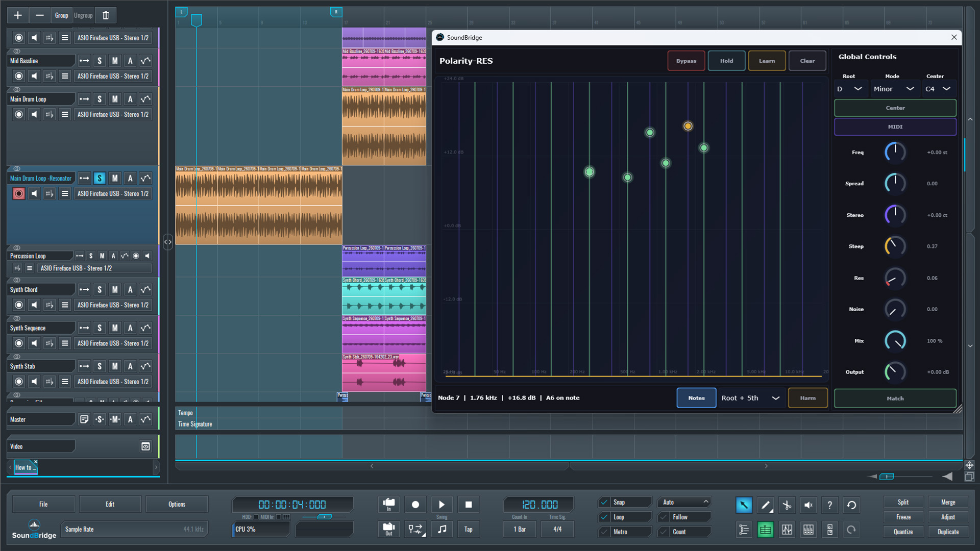Click the Split button
The height and width of the screenshot is (551, 980).
903,503
